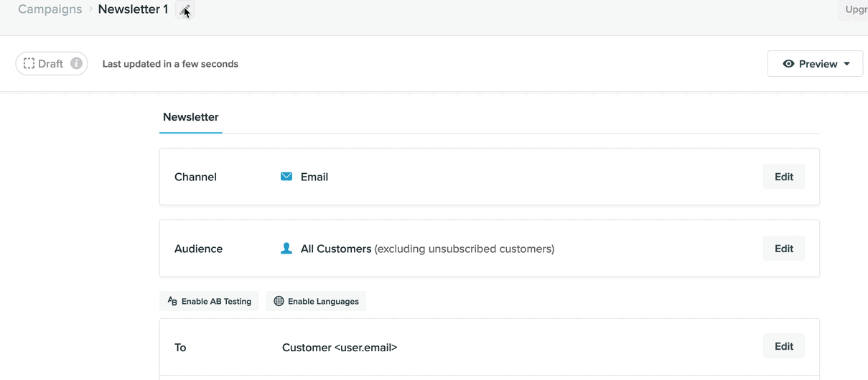Image resolution: width=868 pixels, height=380 pixels.
Task: Click the AB icon on testing button
Action: pyautogui.click(x=172, y=301)
